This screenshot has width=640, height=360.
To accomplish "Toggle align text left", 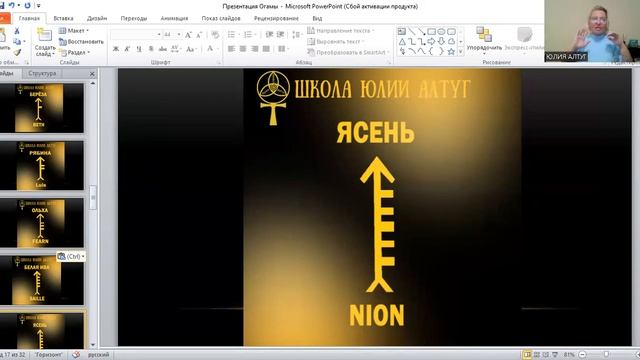I will click(231, 49).
